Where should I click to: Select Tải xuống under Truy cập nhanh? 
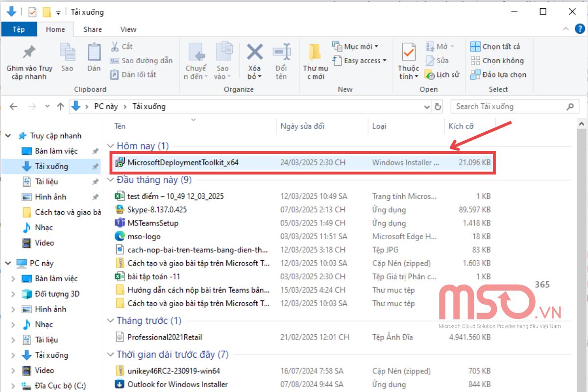pyautogui.click(x=51, y=166)
